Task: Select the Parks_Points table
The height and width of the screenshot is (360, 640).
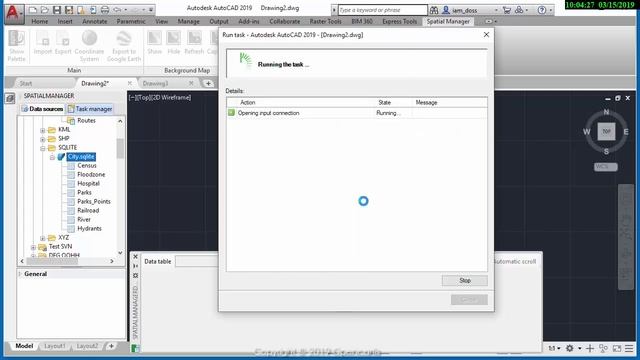Action: [x=94, y=201]
